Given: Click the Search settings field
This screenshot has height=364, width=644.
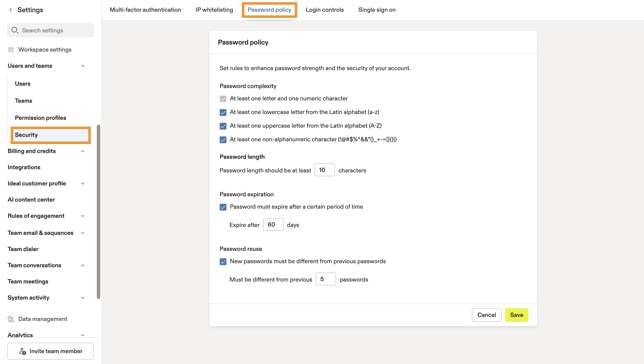Looking at the screenshot, I should coord(51,30).
